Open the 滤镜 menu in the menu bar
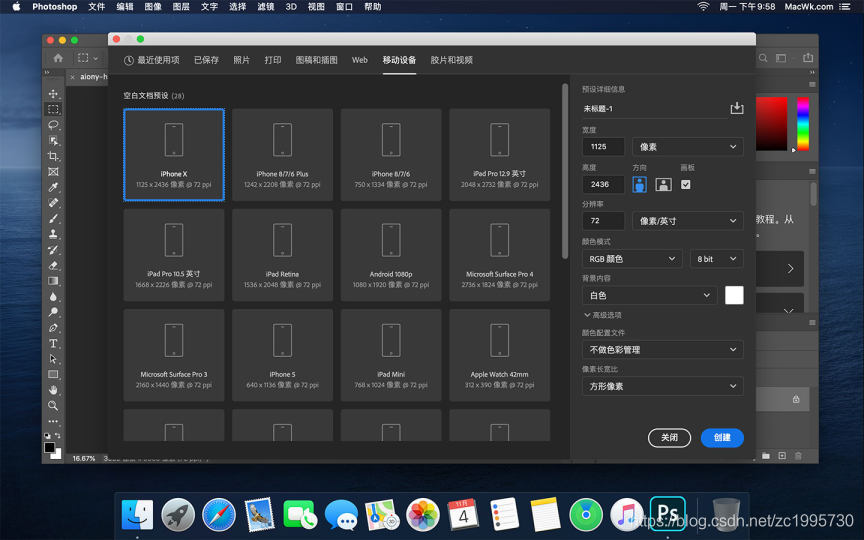The height and width of the screenshot is (540, 864). (x=266, y=7)
